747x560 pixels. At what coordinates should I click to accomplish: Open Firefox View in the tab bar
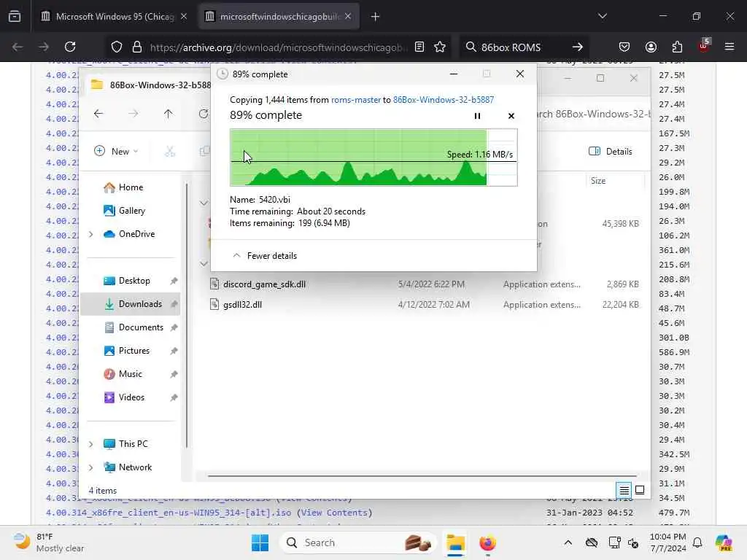tap(15, 17)
